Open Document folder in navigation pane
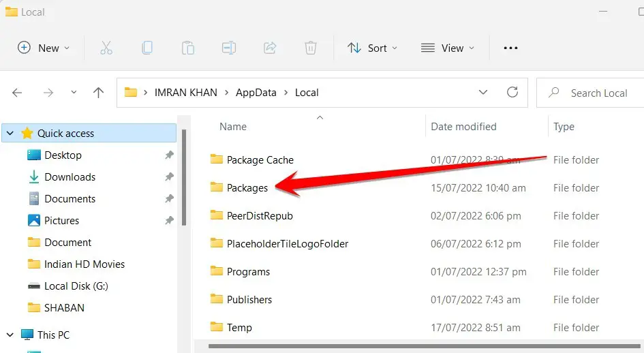Viewport: 644px width, 353px height. tap(67, 242)
